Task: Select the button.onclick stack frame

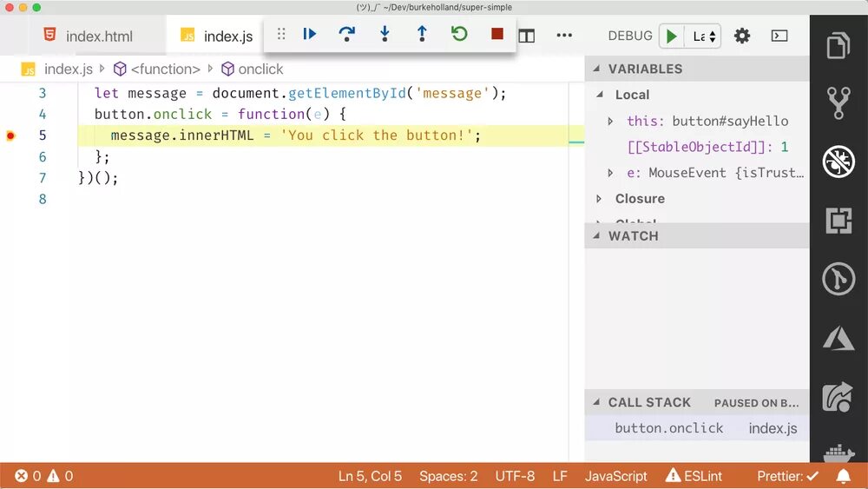Action: click(697, 428)
